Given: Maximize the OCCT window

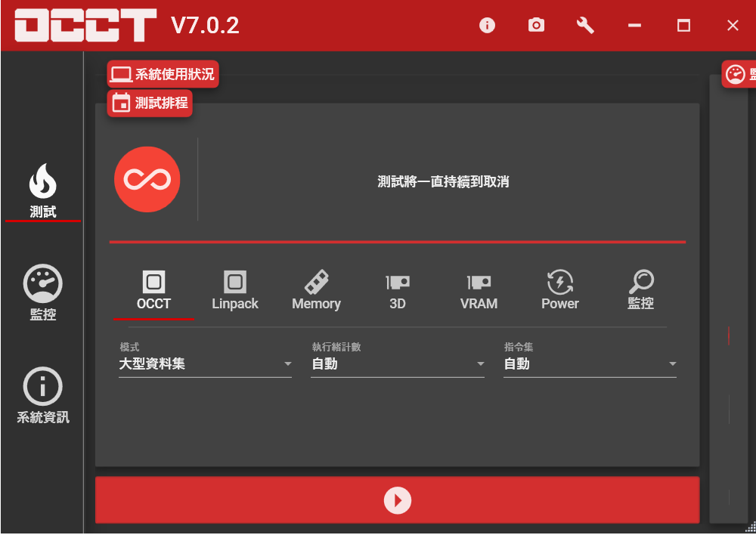Looking at the screenshot, I should (x=683, y=26).
